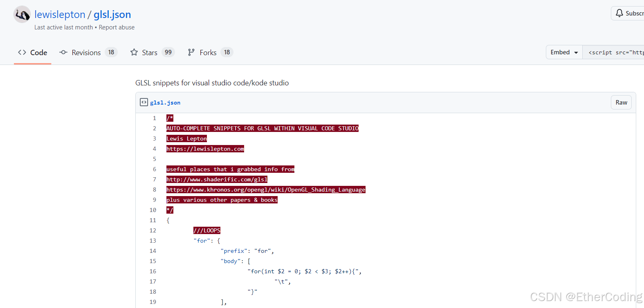644x308 pixels.
Task: Click the Report abuse link
Action: click(x=117, y=27)
